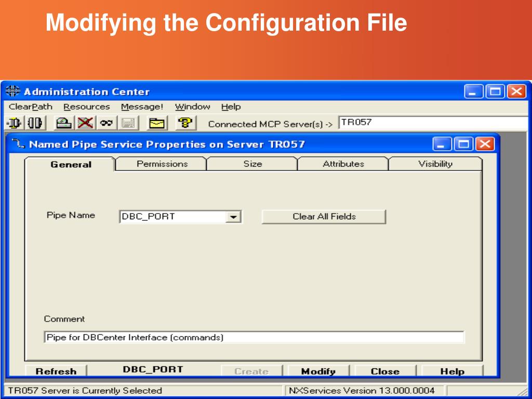Maximize the Named Pipe Service Properties window
Image resolution: width=532 pixels, height=399 pixels.
[463, 144]
